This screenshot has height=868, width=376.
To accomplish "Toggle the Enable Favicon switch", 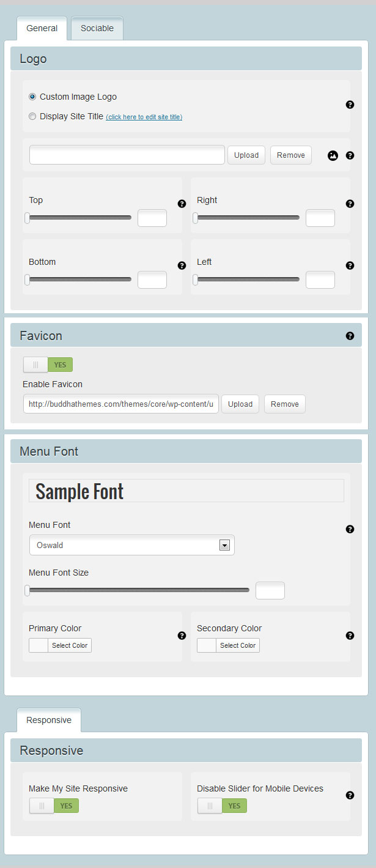I will point(48,365).
